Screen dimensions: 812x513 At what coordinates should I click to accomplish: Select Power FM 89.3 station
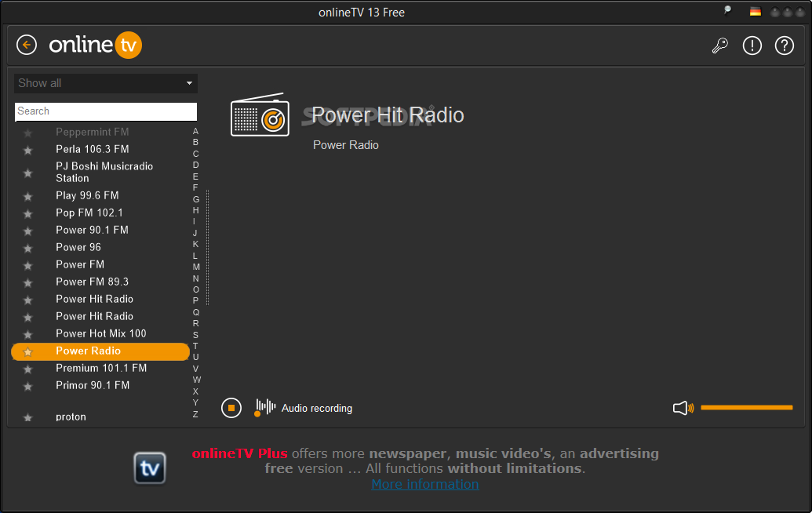pyautogui.click(x=92, y=282)
